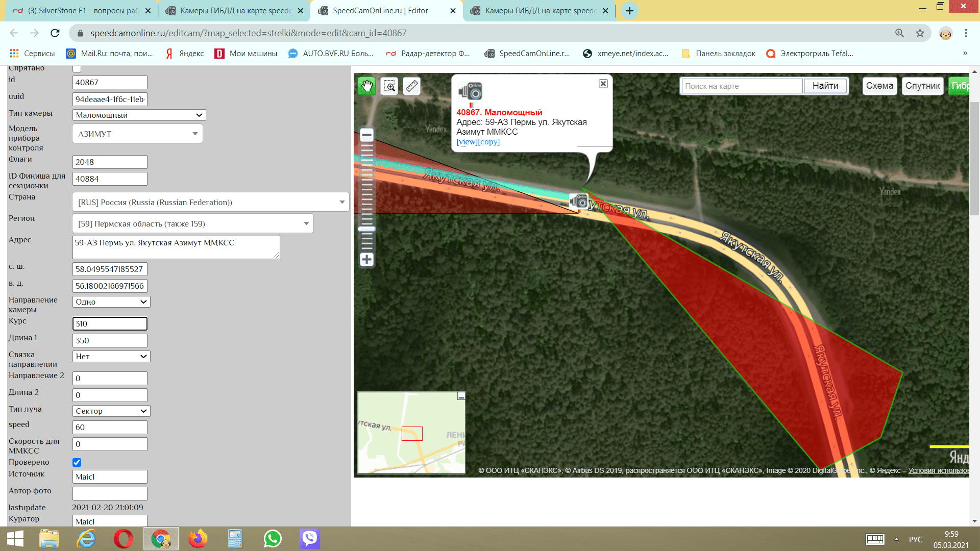Screen dimensions: 980x551
Task: Open the Тип луча dropdown
Action: pyautogui.click(x=111, y=411)
